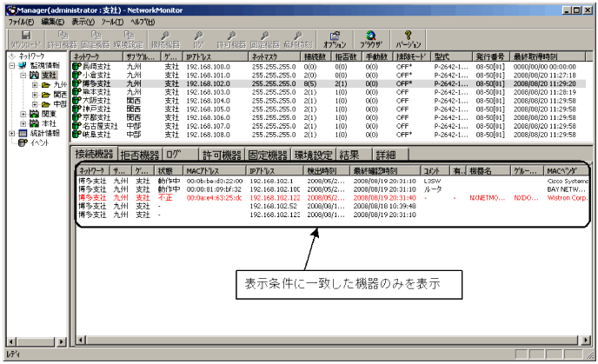Select device row with IP 192.168.102.52
Screen dimensions: 598x364
point(333,206)
